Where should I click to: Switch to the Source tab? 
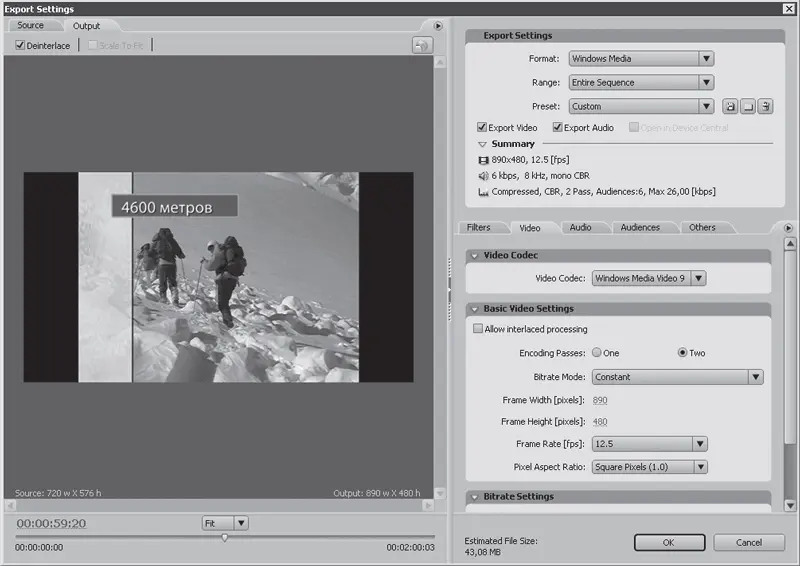click(31, 25)
